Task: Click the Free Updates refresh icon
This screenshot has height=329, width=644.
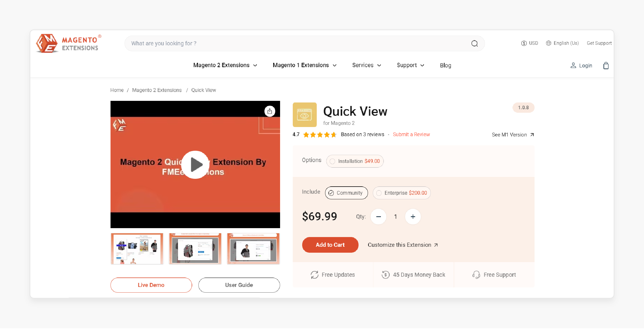Action: (x=314, y=275)
